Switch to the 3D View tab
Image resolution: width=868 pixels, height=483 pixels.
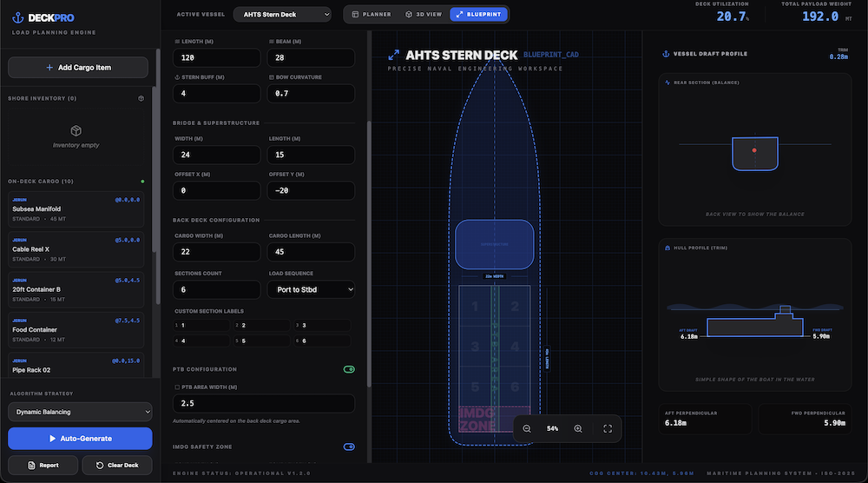(x=424, y=15)
